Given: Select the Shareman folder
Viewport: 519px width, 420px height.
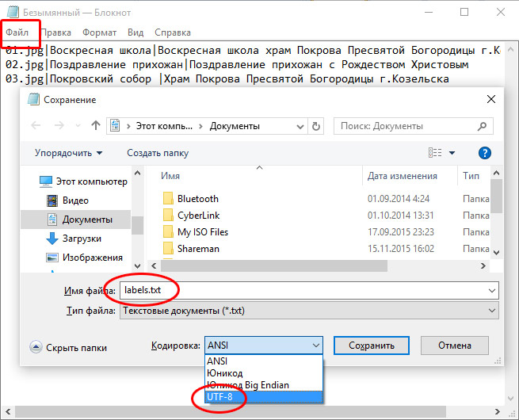Looking at the screenshot, I should pos(198,249).
